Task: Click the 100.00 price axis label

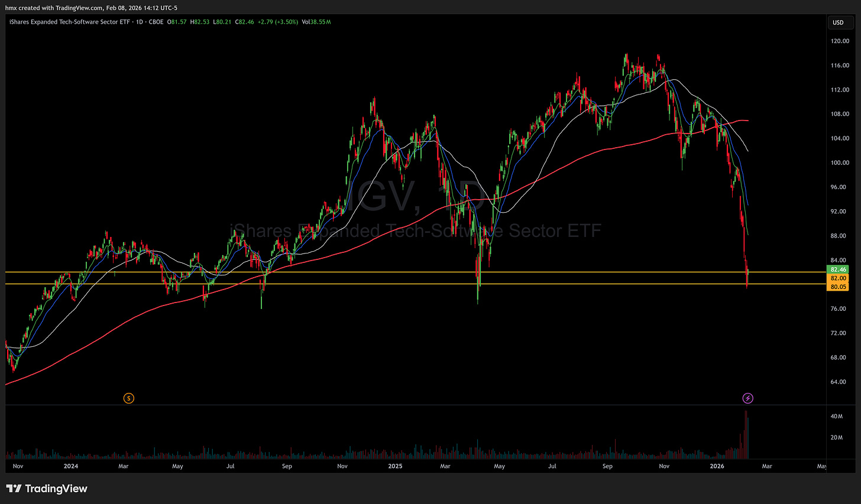Action: pos(840,163)
